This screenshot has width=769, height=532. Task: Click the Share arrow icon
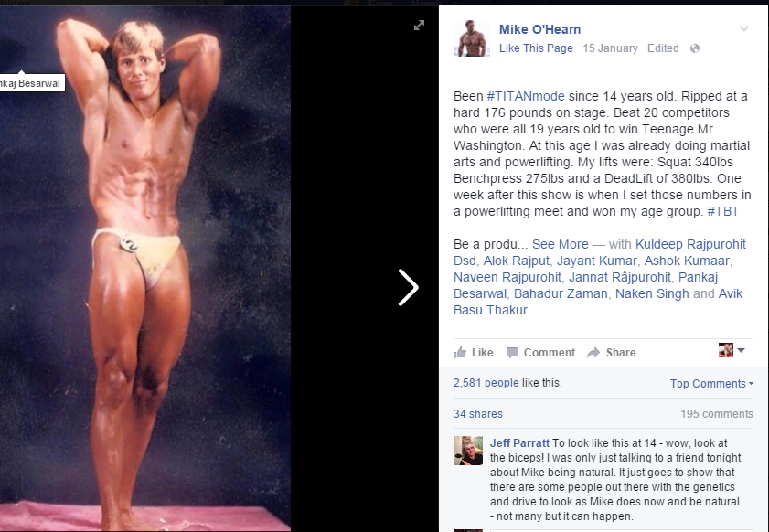[593, 353]
